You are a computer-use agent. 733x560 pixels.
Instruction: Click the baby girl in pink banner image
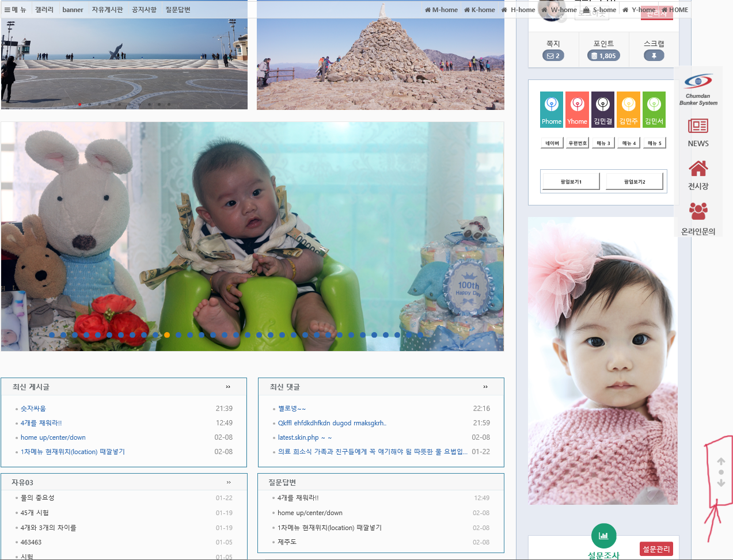603,361
